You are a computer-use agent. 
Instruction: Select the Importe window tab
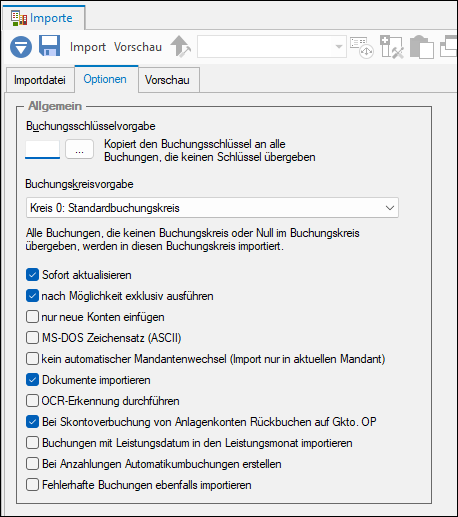[x=43, y=18]
